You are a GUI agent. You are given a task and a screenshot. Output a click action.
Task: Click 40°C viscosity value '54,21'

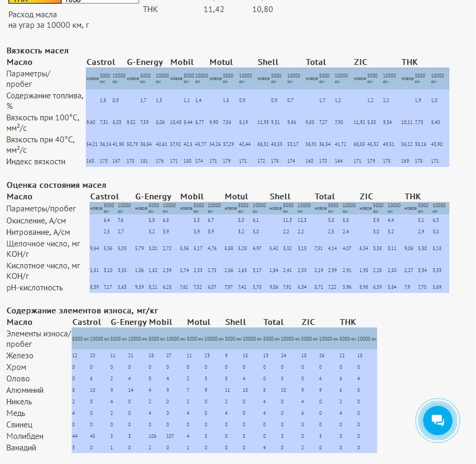(x=92, y=144)
